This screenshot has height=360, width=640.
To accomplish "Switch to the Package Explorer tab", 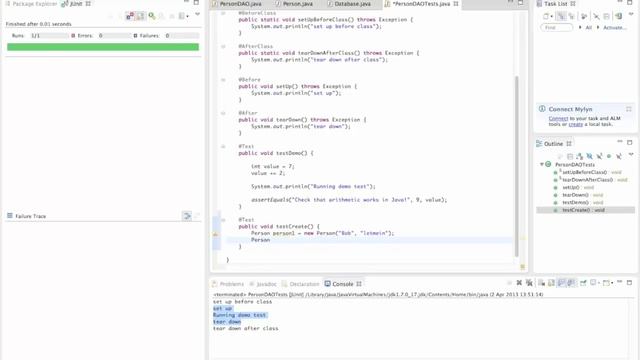I will (x=31, y=4).
